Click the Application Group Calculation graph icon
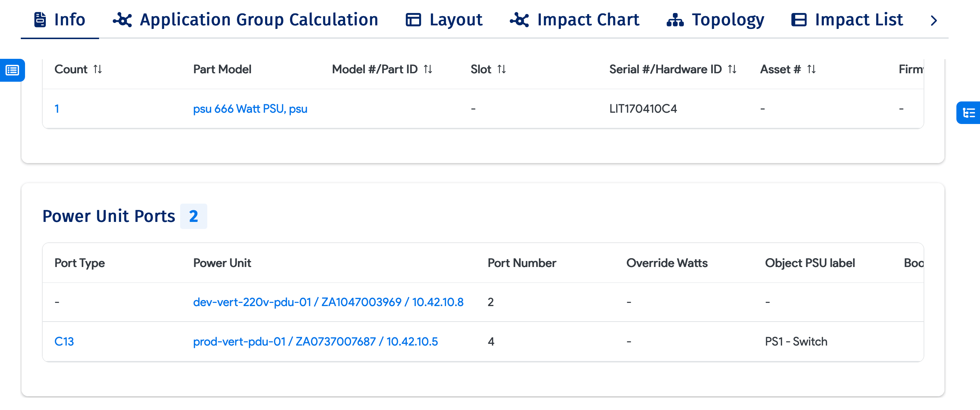This screenshot has height=410, width=980. (123, 19)
